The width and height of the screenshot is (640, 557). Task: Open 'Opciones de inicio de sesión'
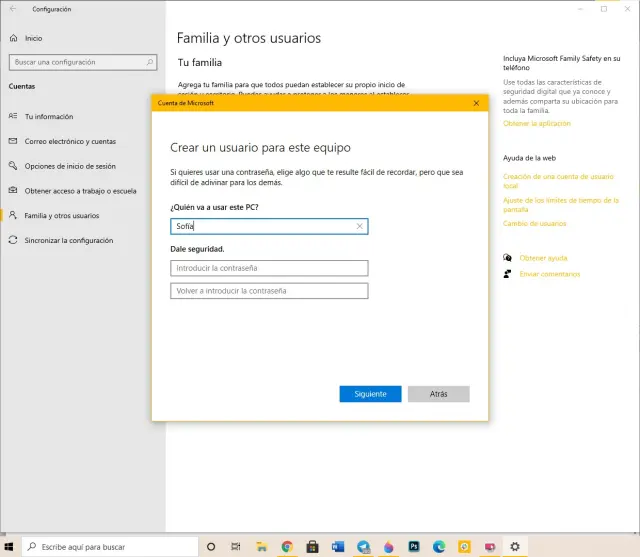click(69, 166)
